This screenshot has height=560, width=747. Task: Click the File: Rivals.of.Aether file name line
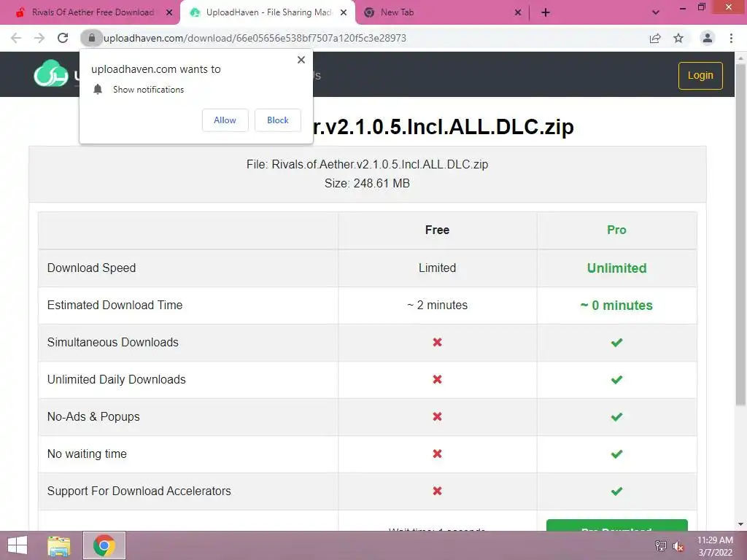point(368,164)
